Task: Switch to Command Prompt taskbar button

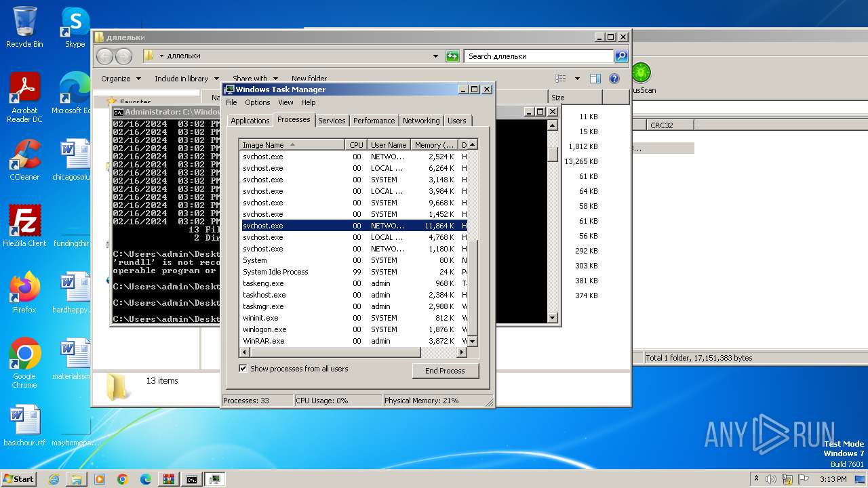Action: coord(192,479)
